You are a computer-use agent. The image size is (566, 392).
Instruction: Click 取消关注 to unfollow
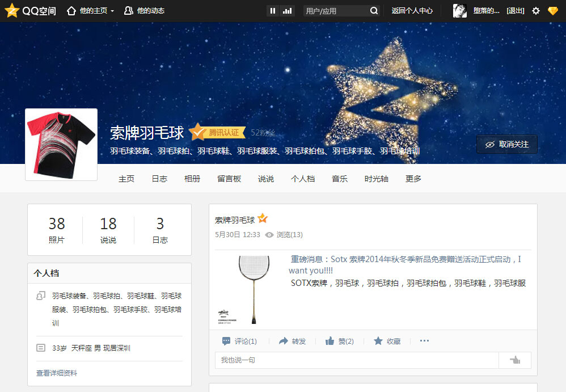coord(507,145)
